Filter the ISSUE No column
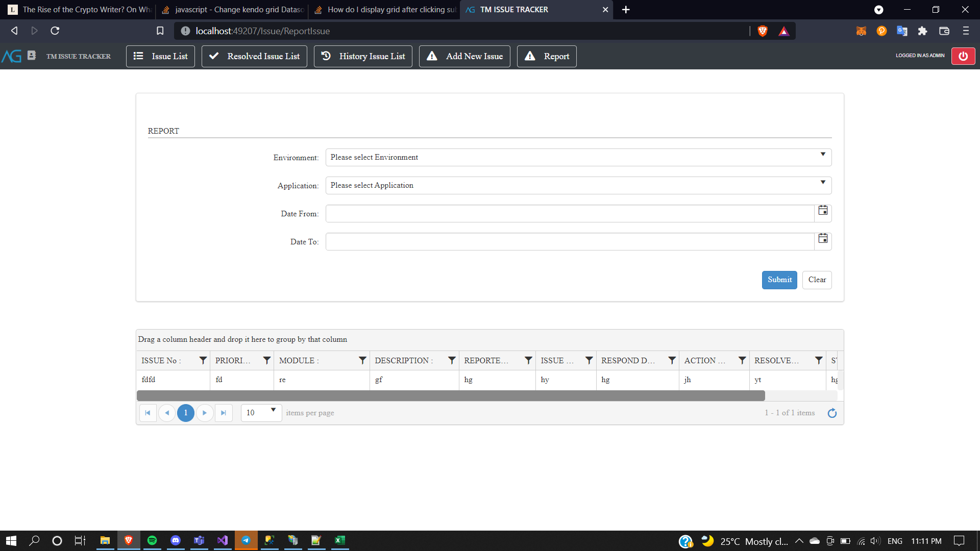Screen dimensions: 980x551 203,361
